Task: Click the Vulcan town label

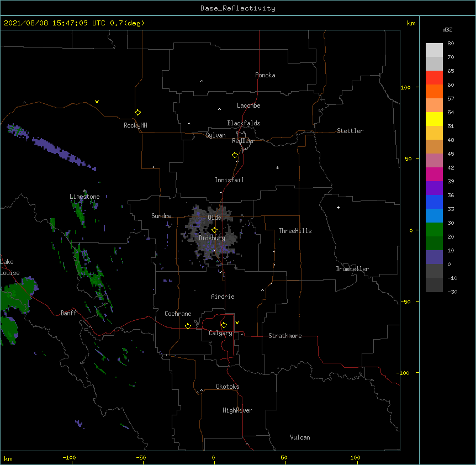Action: [300, 437]
